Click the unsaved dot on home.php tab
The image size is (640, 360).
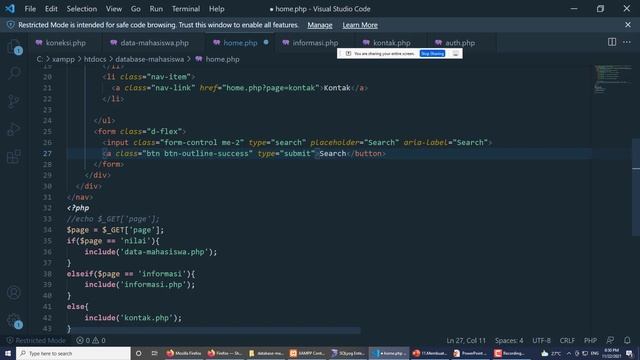266,42
